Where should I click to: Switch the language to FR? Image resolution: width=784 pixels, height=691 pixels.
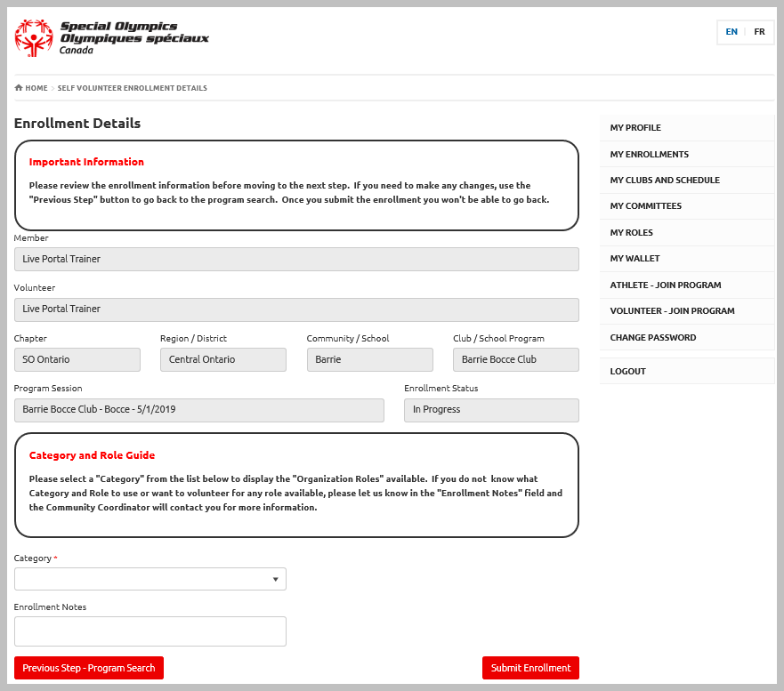[759, 32]
